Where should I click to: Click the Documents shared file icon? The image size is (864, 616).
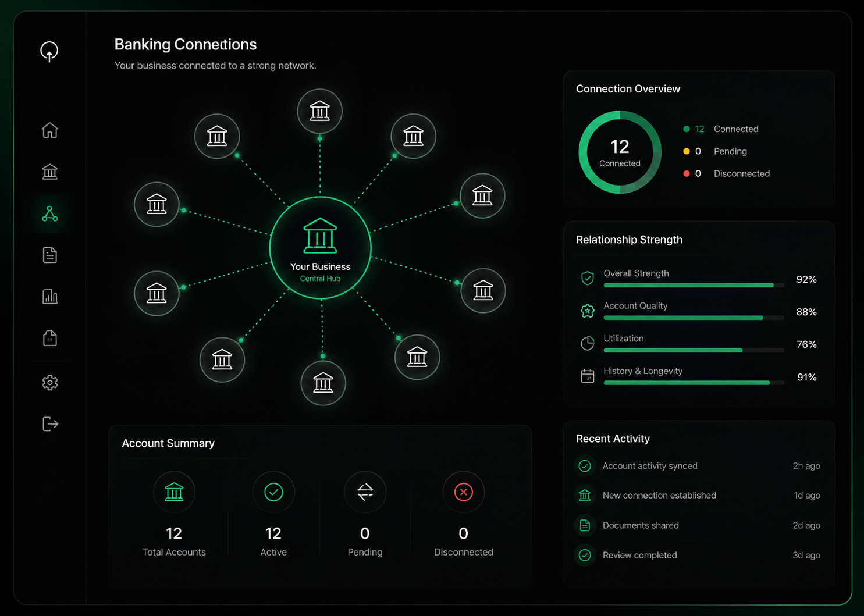(x=585, y=525)
